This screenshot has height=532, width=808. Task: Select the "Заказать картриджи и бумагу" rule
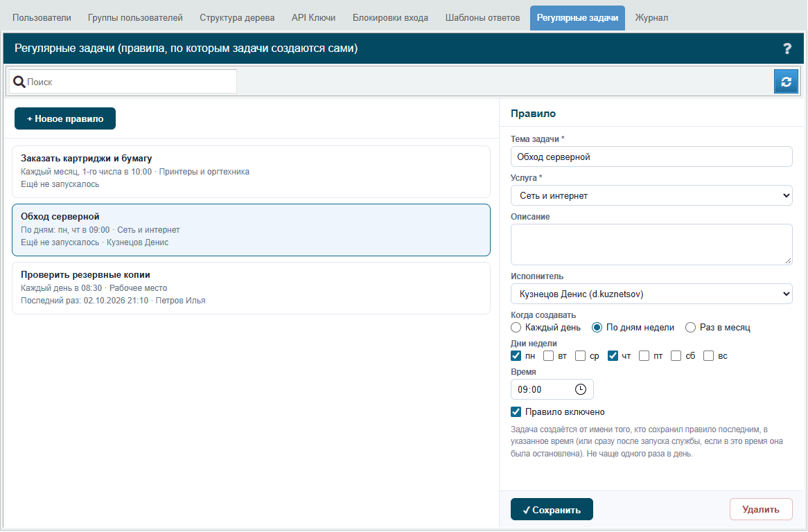tap(251, 172)
